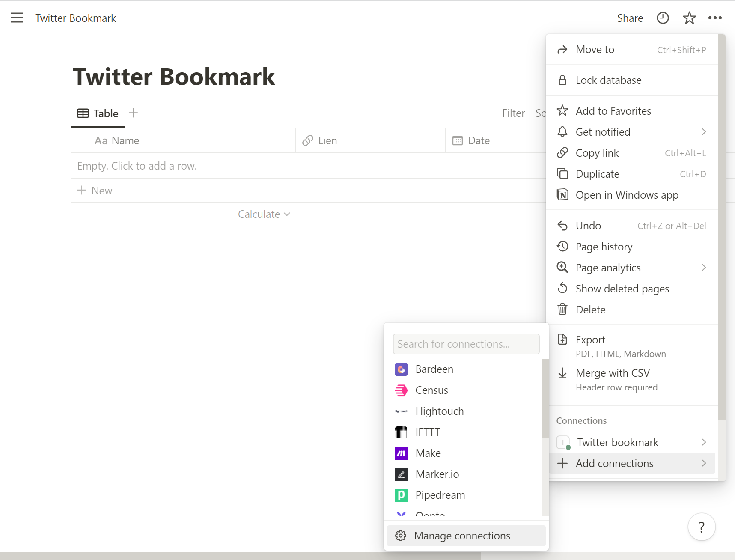The image size is (735, 560).
Task: Choose Add to Favorites
Action: click(632, 111)
